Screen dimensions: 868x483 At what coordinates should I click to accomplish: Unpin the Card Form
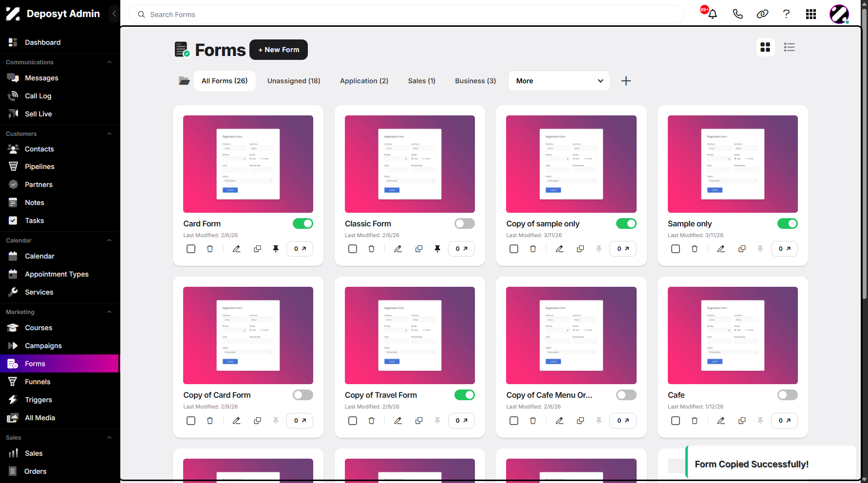tap(276, 249)
